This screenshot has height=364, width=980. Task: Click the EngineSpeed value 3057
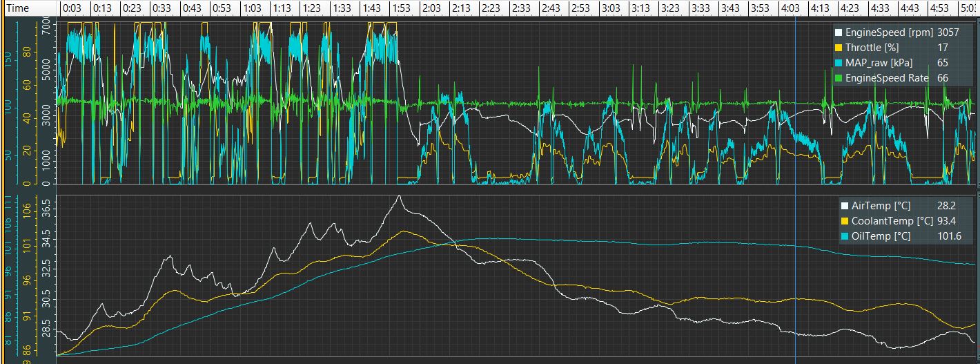948,32
